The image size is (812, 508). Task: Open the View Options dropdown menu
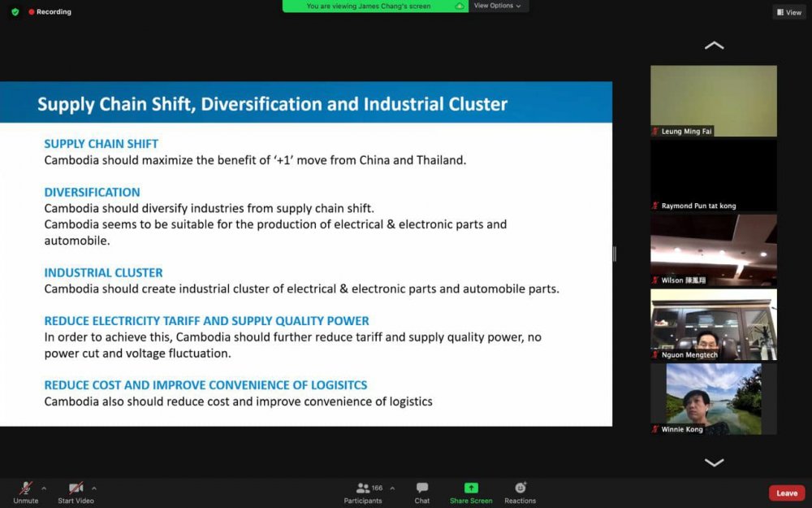click(x=497, y=6)
